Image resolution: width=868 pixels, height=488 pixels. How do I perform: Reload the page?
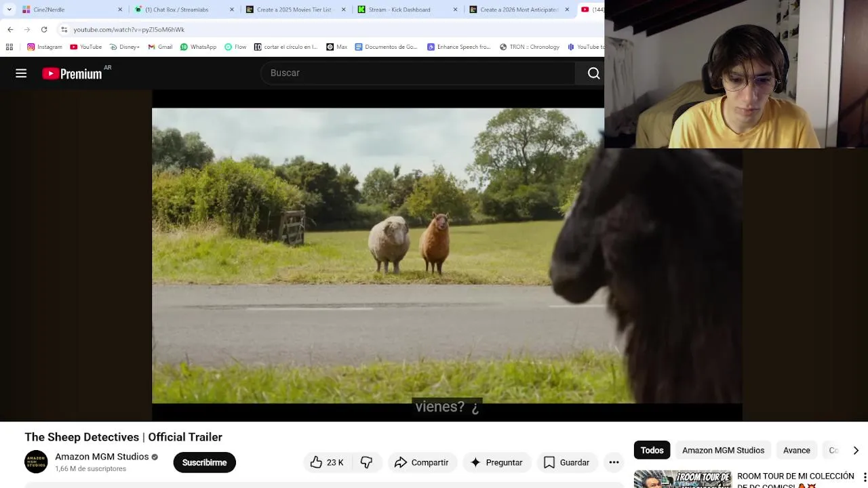[x=44, y=29]
